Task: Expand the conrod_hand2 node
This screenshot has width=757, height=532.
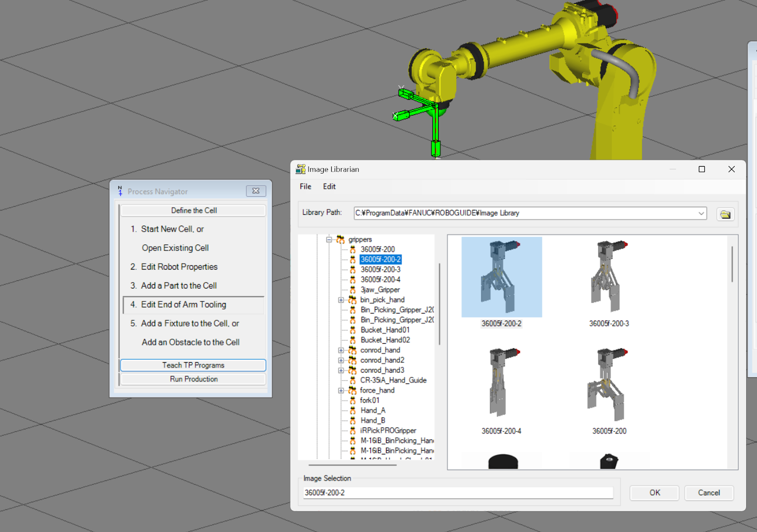Action: pos(341,360)
